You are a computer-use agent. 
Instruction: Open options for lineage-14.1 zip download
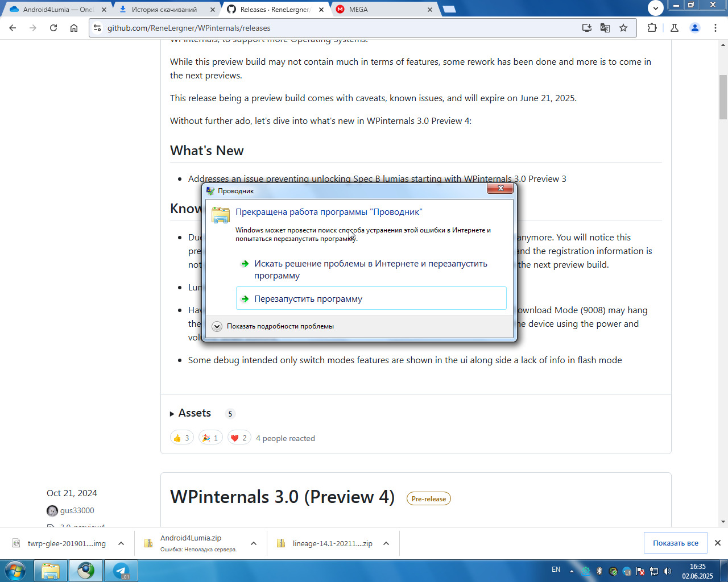[386, 543]
